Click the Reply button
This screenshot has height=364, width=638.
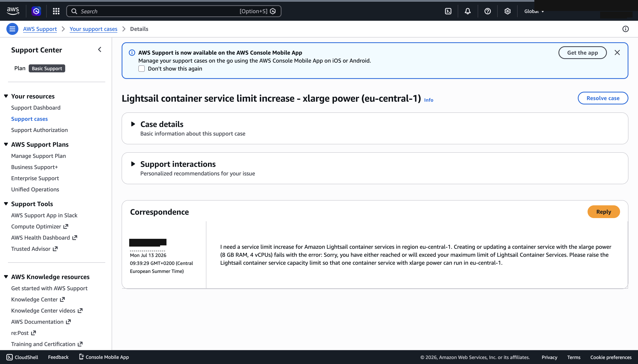604,212
